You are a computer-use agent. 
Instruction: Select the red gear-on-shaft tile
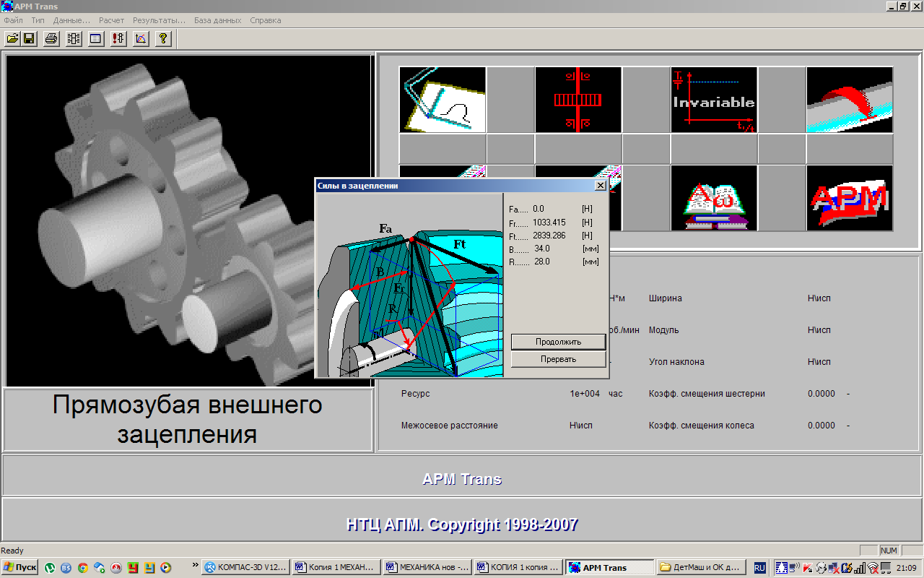point(578,100)
